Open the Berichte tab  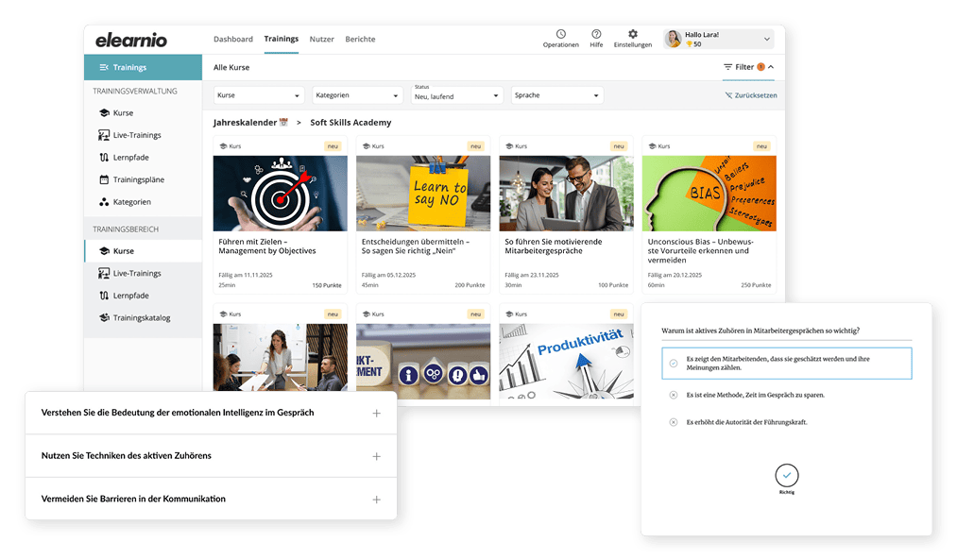pos(360,40)
